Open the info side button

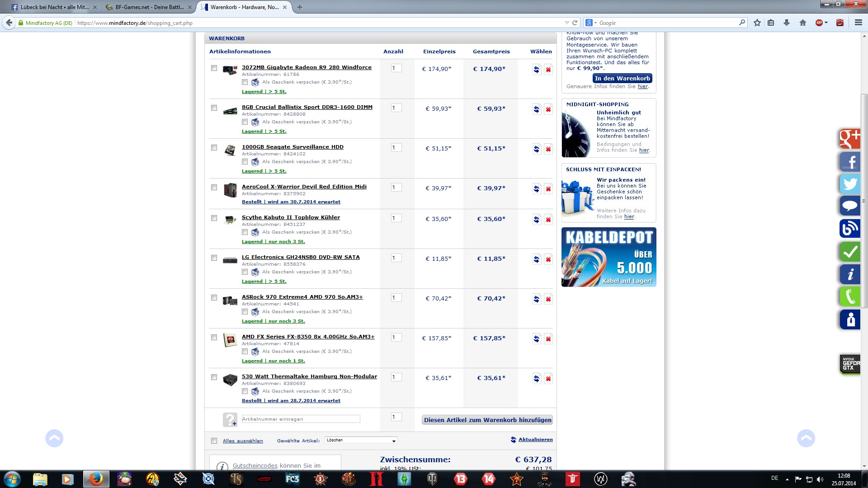[850, 274]
